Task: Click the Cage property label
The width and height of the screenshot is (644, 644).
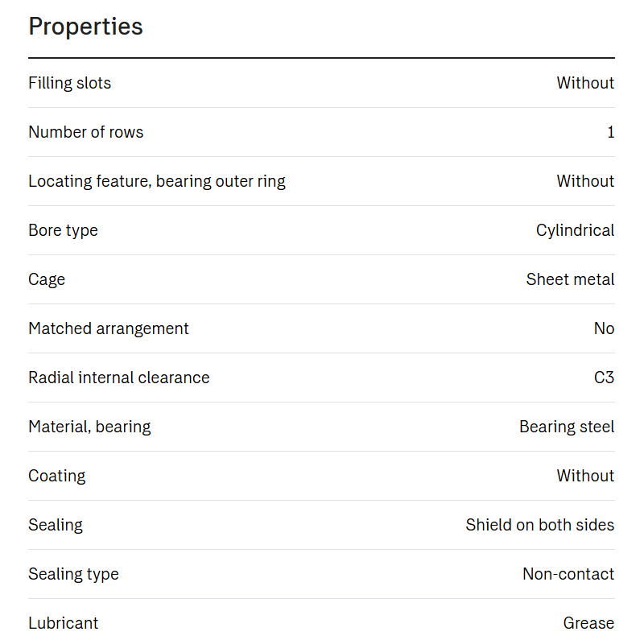Action: click(x=47, y=280)
